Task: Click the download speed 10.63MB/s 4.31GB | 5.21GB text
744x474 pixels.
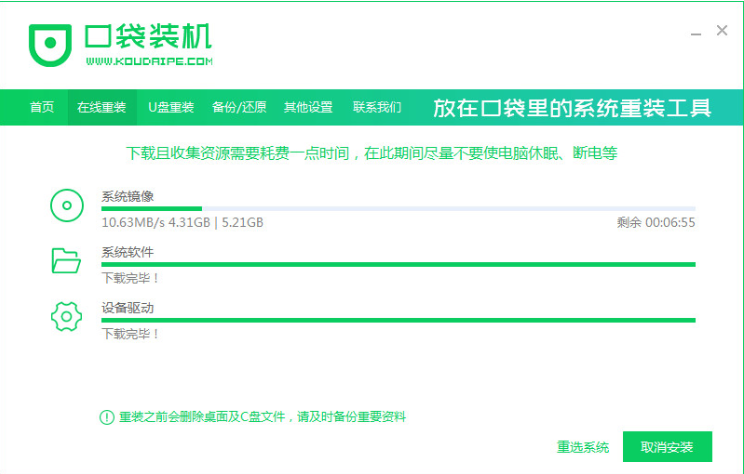Action: pyautogui.click(x=182, y=223)
